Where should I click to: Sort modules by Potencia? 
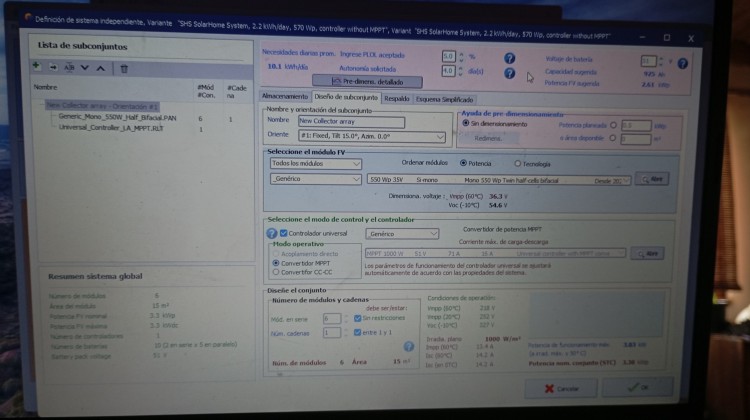tap(463, 163)
